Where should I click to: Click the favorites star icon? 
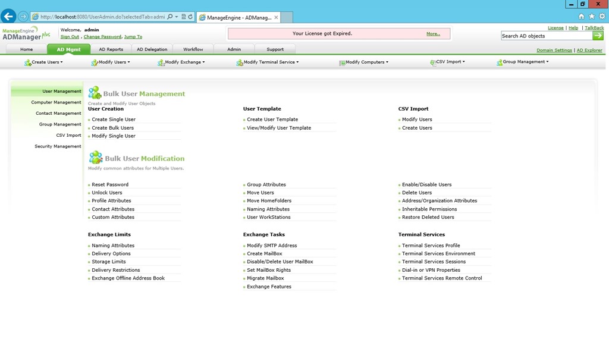592,16
